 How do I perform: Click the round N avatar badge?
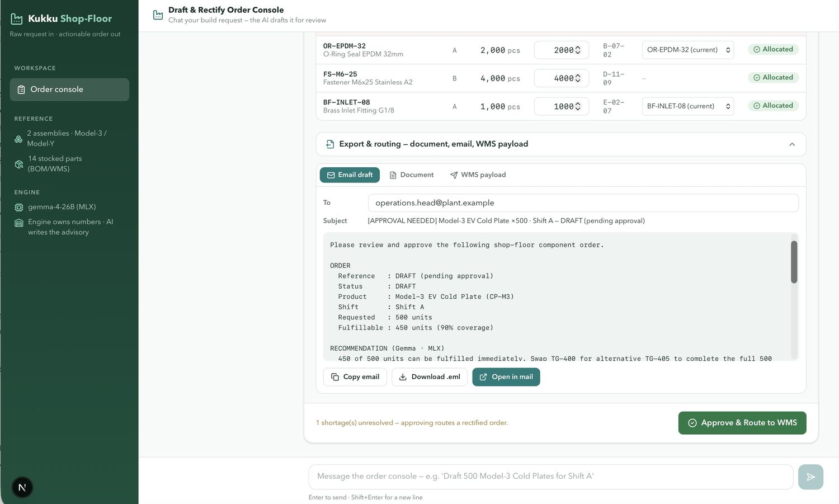click(22, 487)
